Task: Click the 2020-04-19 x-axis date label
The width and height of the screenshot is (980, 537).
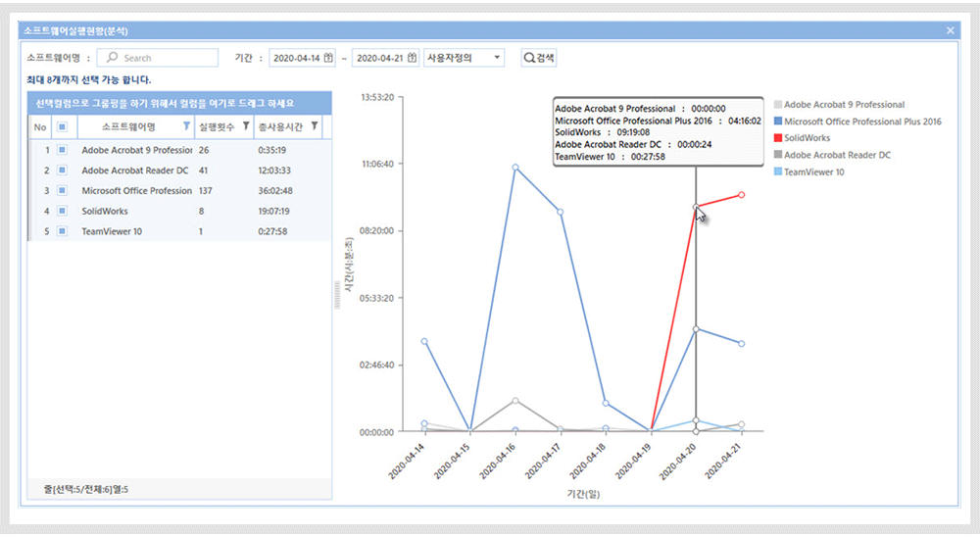Action: (632, 462)
